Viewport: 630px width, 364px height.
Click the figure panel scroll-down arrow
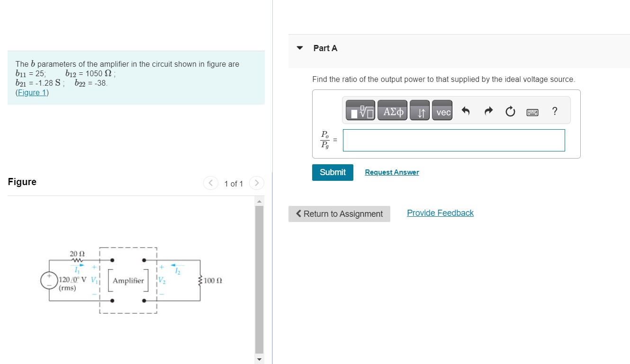coord(259,359)
